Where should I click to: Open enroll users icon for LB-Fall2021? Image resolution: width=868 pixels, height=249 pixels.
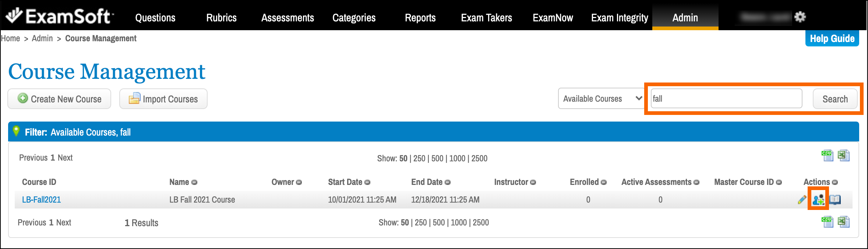(818, 200)
